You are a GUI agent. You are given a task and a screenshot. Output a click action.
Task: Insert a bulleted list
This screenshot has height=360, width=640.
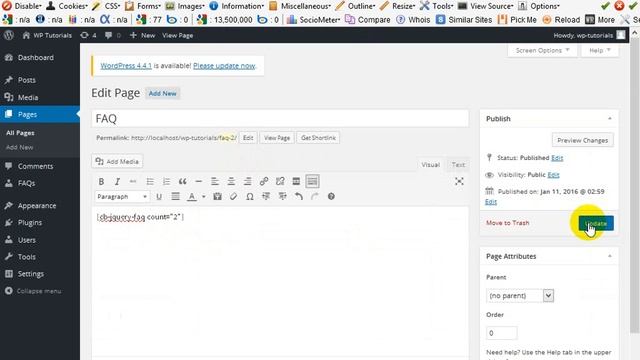(x=150, y=181)
